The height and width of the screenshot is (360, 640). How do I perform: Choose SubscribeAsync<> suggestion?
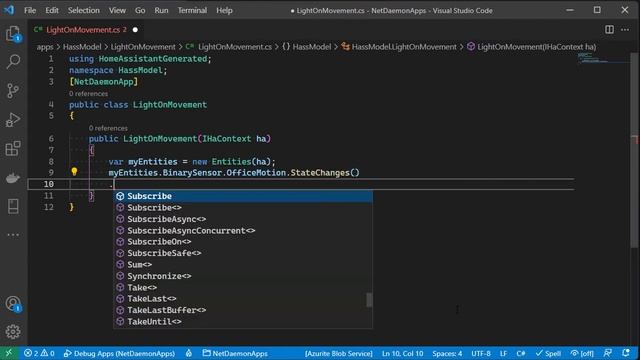point(243,219)
